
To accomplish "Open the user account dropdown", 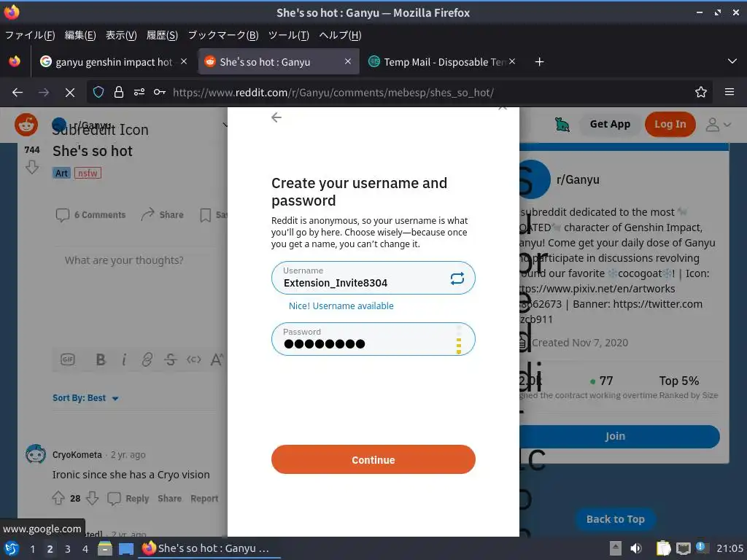I will [718, 125].
